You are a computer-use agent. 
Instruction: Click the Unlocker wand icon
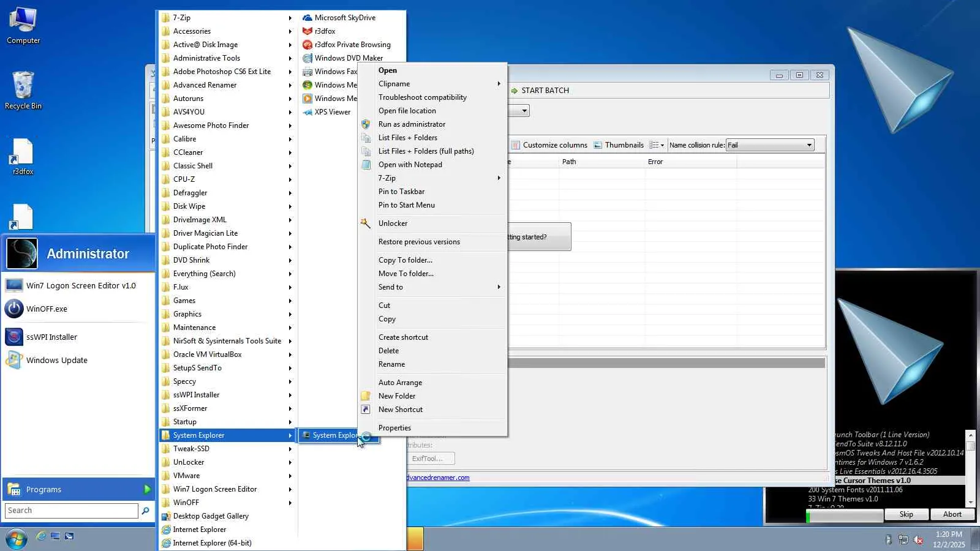366,223
